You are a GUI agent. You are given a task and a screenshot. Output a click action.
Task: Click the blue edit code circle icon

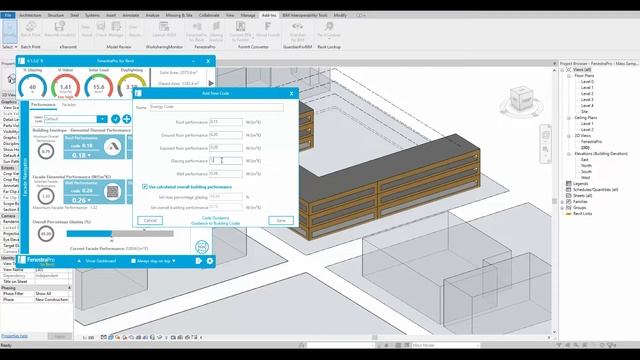tap(116, 119)
